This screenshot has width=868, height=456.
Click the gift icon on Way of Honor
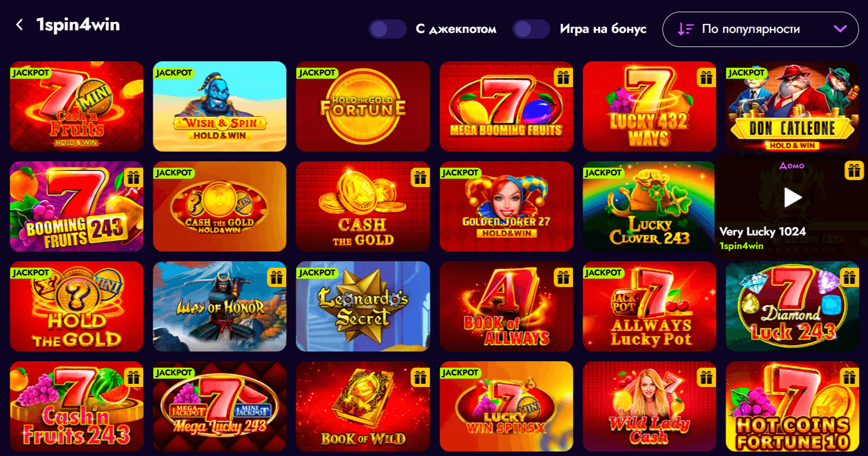coord(277,278)
